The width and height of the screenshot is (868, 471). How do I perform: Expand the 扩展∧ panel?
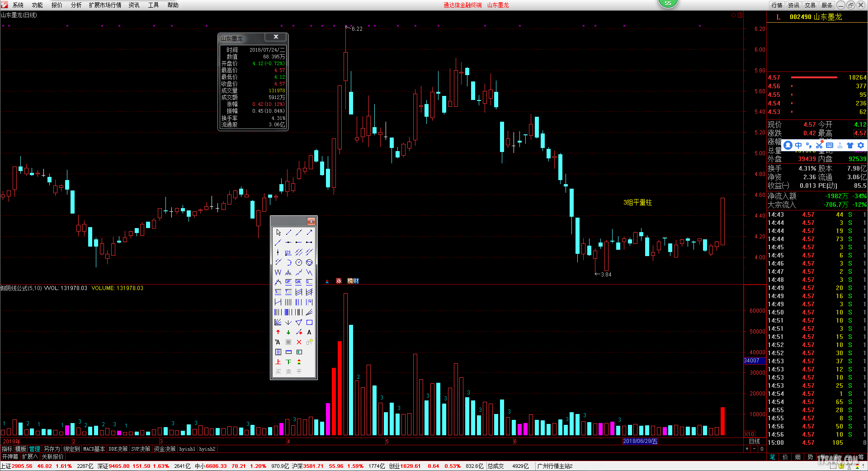[x=30, y=457]
